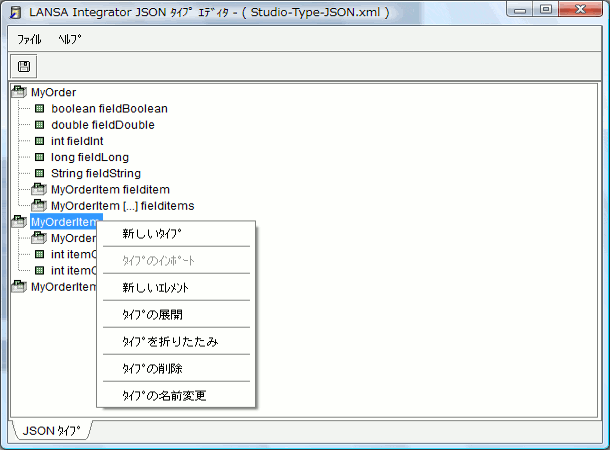This screenshot has height=450, width=610.
Task: Select the MyOrderItem fielditem row
Action: [x=110, y=189]
